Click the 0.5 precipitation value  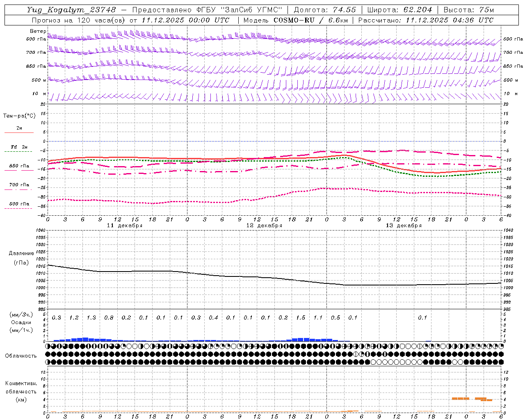[336, 317]
